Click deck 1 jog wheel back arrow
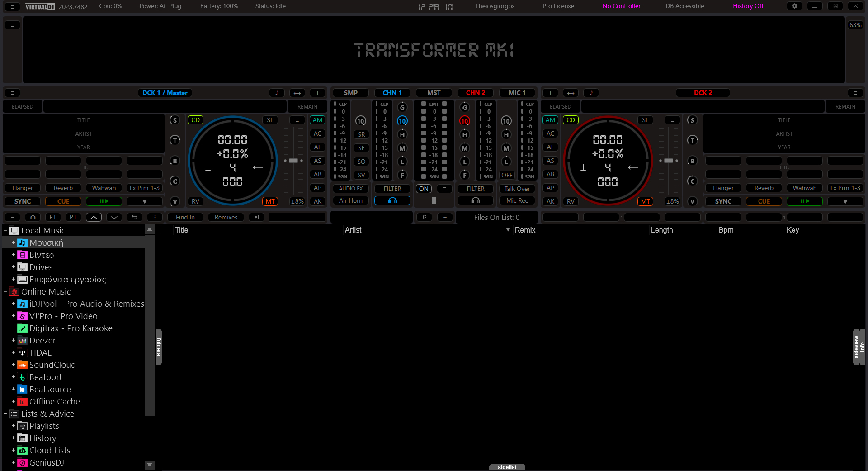Viewport: 868px width, 471px height. tap(258, 167)
